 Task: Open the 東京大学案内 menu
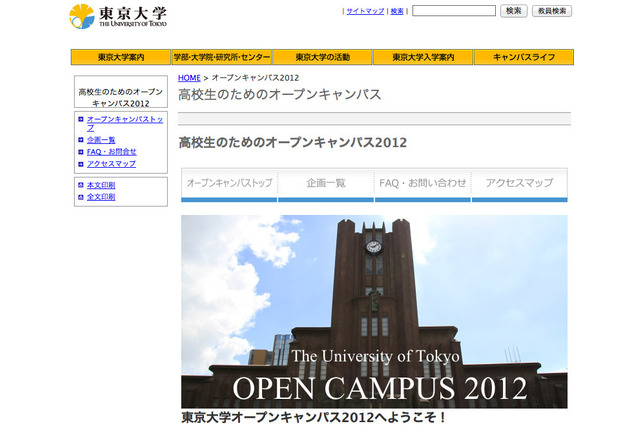tap(121, 57)
